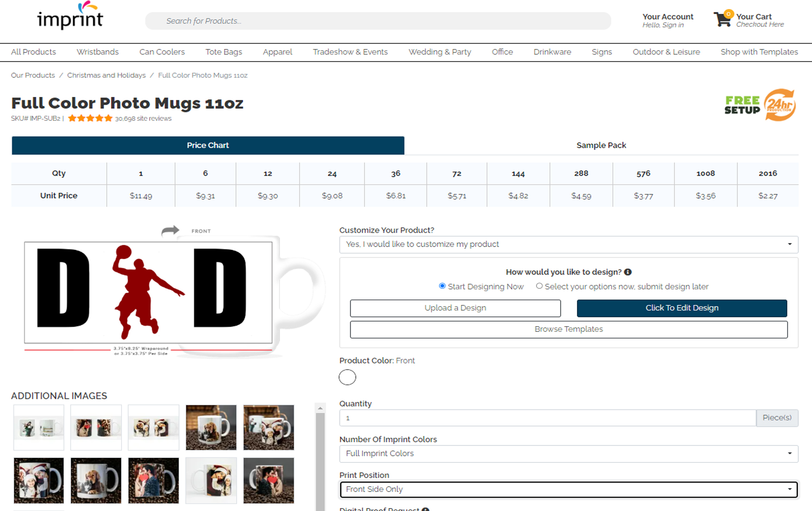Viewport: 812px width, 511px height.
Task: Select the Start Designing Now option
Action: click(442, 286)
